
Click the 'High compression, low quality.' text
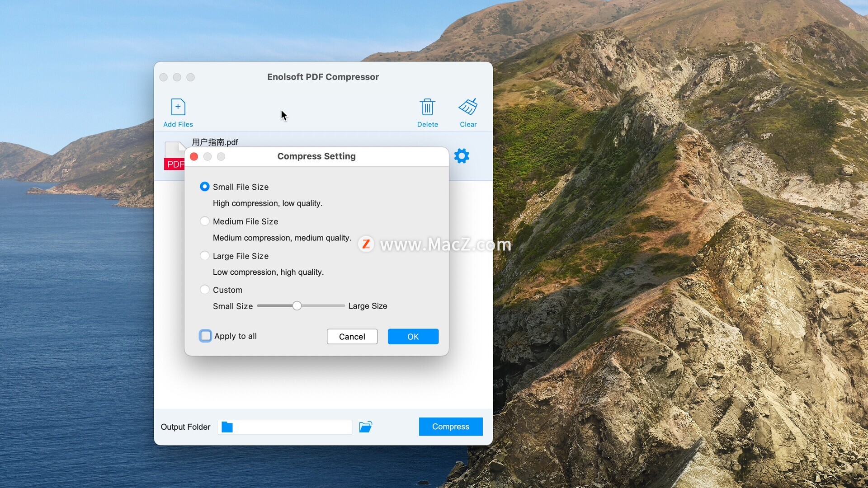(268, 203)
